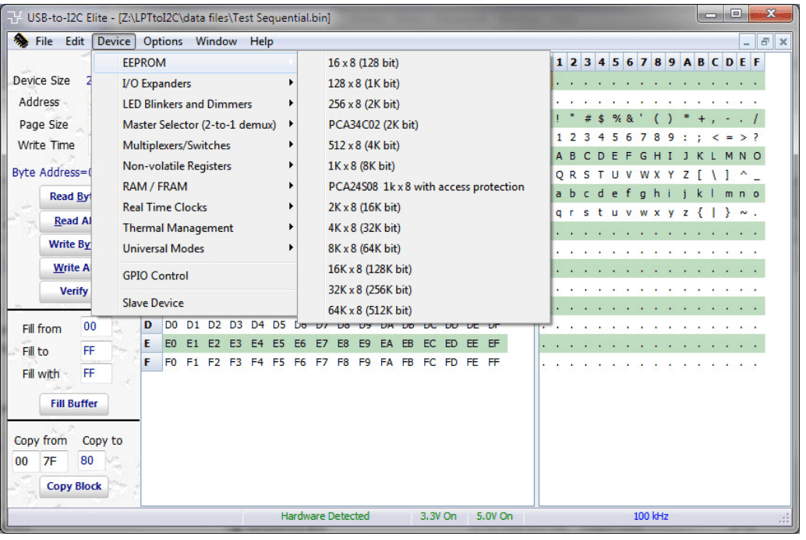Choose PCA24S08 with access protection
Image resolution: width=806 pixels, height=540 pixels.
[x=425, y=187]
